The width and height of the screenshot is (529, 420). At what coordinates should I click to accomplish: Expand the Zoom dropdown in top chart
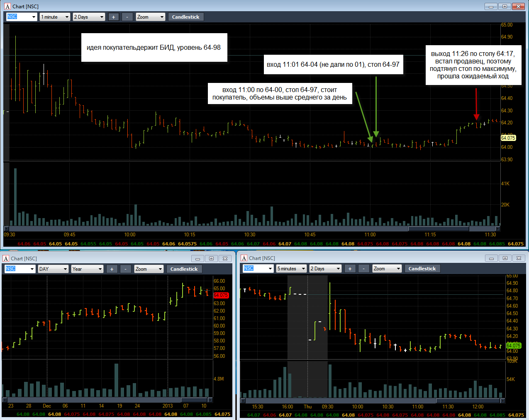tap(151, 17)
